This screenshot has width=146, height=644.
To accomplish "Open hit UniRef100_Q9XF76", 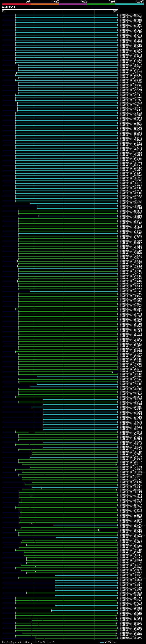I will (131, 48).
